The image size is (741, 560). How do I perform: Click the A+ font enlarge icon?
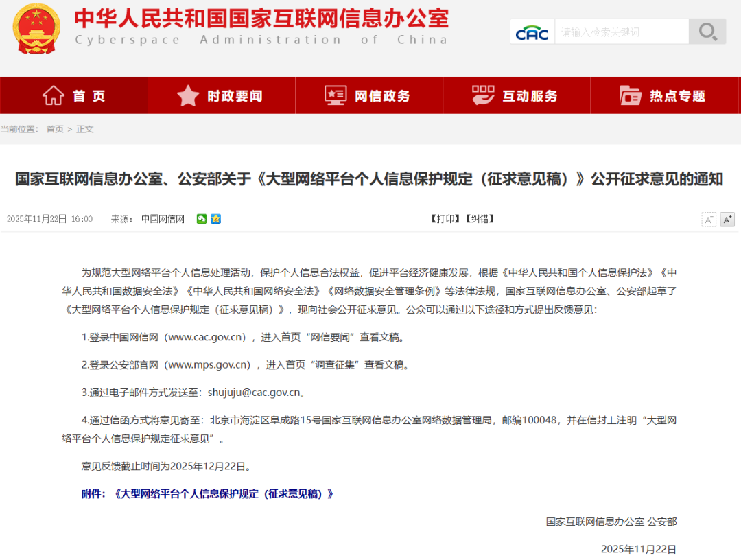(727, 219)
